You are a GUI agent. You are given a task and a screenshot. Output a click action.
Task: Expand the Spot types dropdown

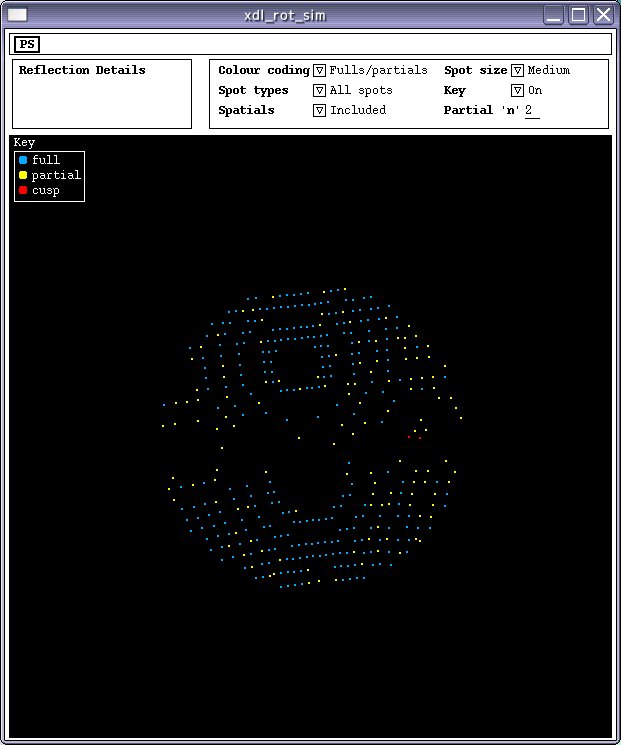[319, 91]
